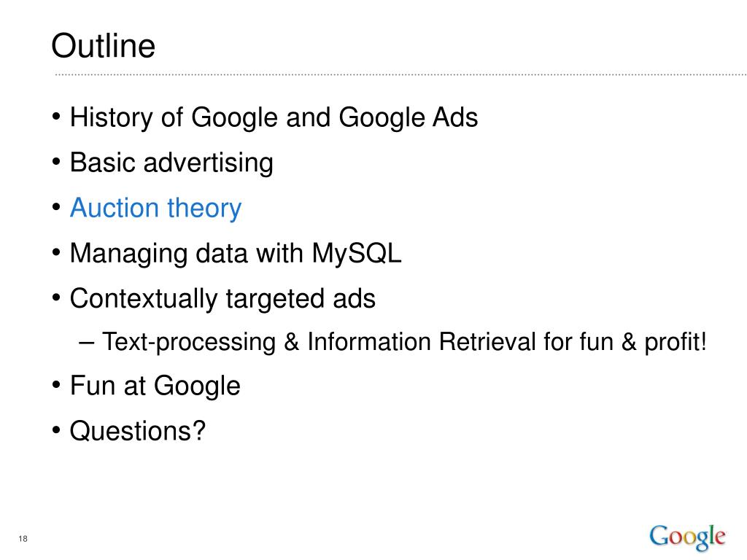Select the blue Auction theory text
Screen dimensions: 747x560
(x=156, y=208)
